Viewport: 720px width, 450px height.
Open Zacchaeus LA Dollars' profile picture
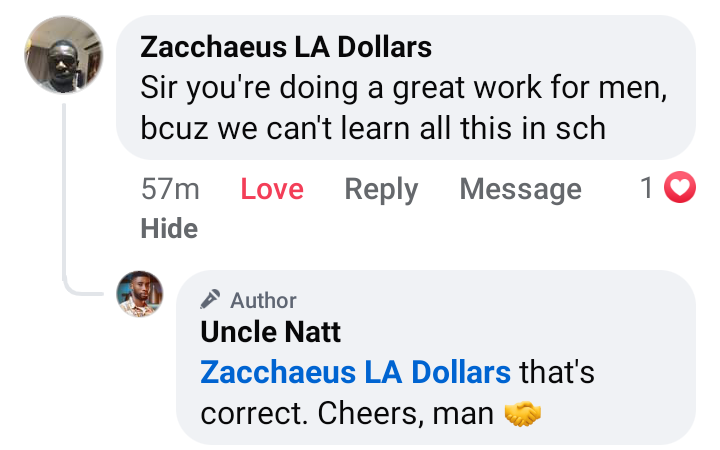[x=64, y=56]
